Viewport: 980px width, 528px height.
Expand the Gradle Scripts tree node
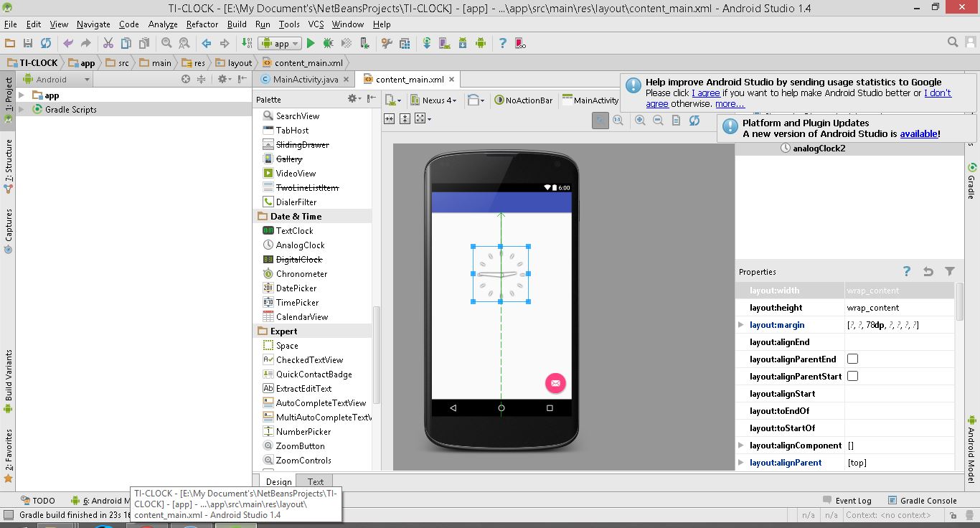coord(22,110)
